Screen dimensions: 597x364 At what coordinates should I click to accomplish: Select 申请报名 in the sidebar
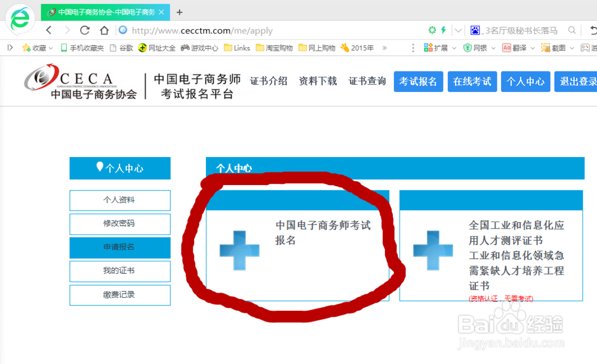120,248
